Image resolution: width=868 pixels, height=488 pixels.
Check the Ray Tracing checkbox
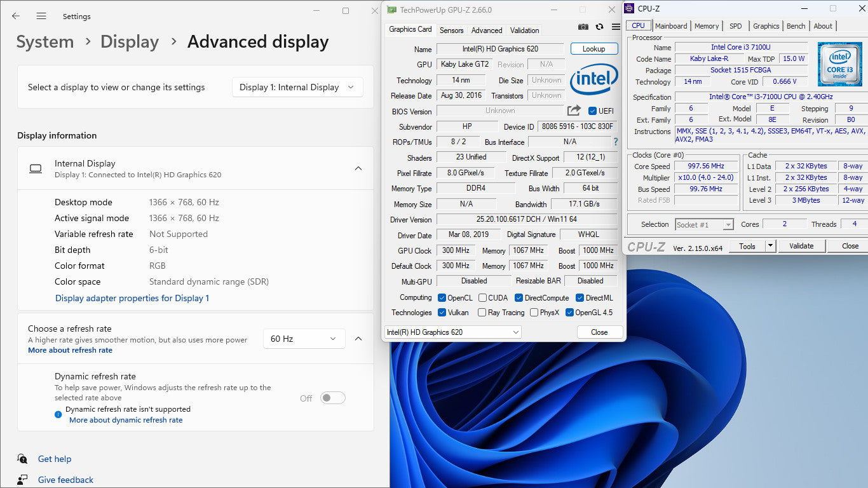tap(482, 313)
